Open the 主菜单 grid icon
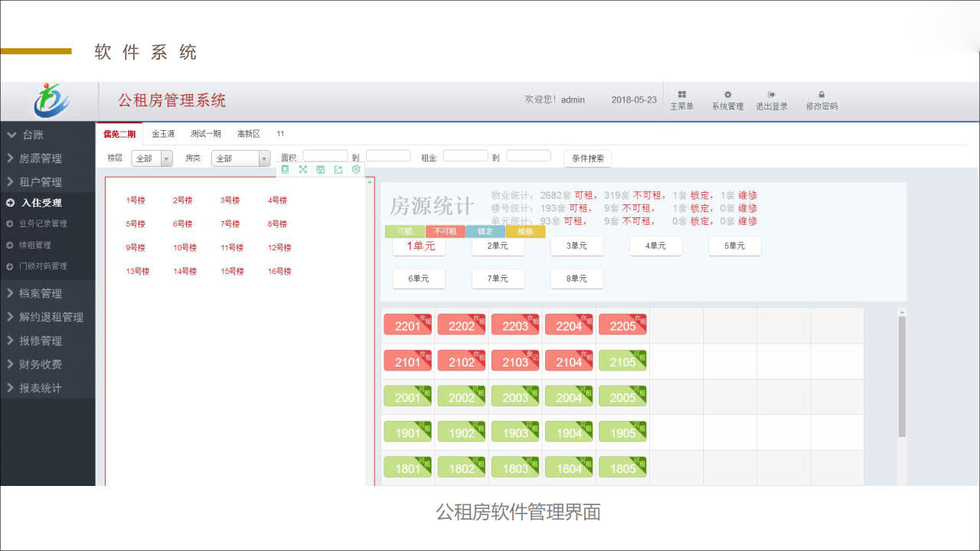980x551 pixels. [x=681, y=95]
